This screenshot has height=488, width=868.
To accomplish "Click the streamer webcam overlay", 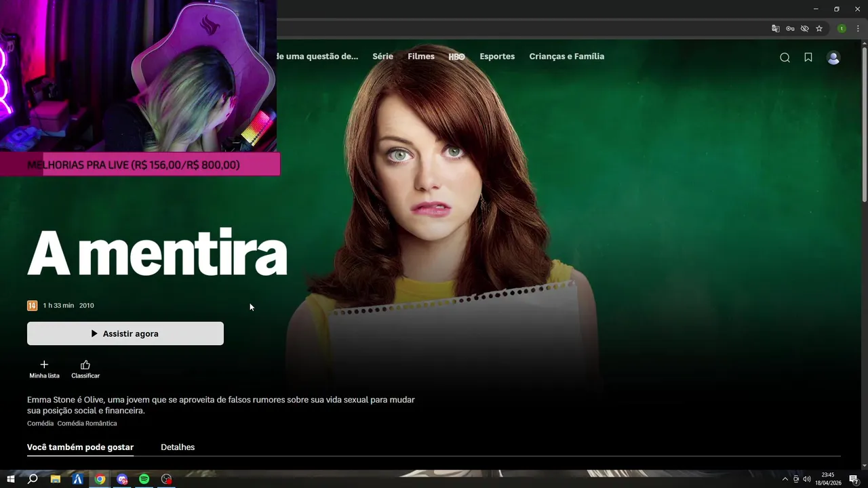I will pyautogui.click(x=138, y=76).
